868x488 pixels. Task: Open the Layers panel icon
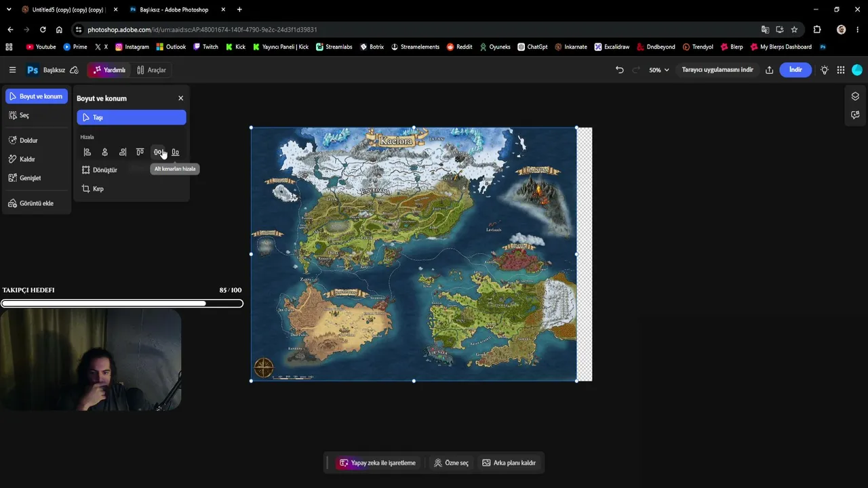[x=855, y=96]
